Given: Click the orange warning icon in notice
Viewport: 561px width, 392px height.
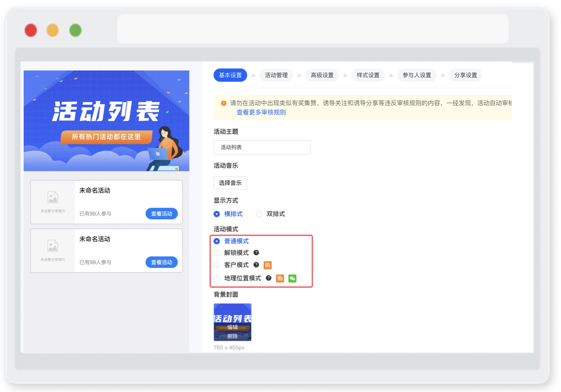Looking at the screenshot, I should point(224,103).
